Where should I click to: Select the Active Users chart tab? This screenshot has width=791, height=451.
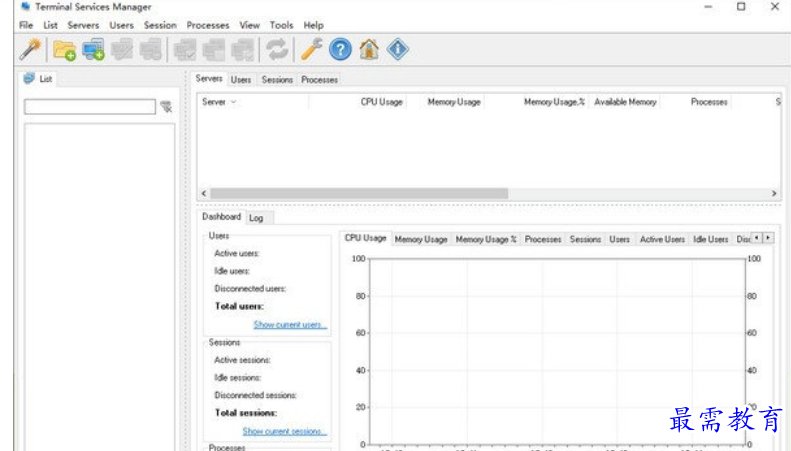[x=662, y=240]
